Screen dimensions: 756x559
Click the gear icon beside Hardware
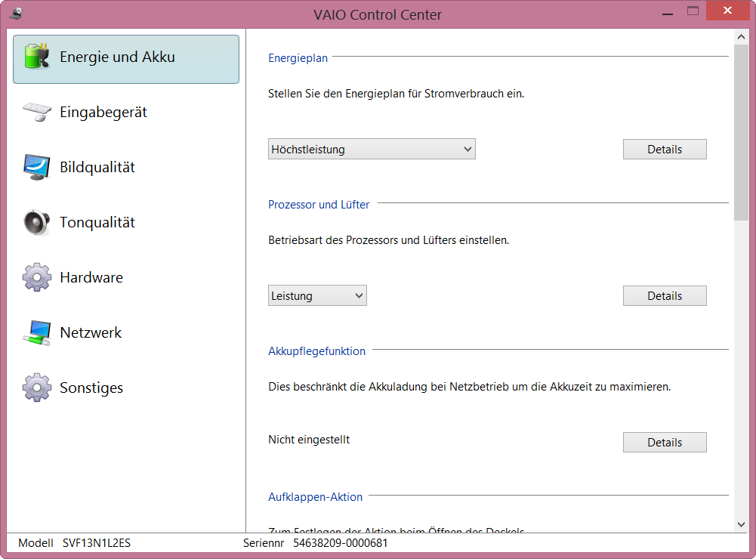pyautogui.click(x=37, y=277)
